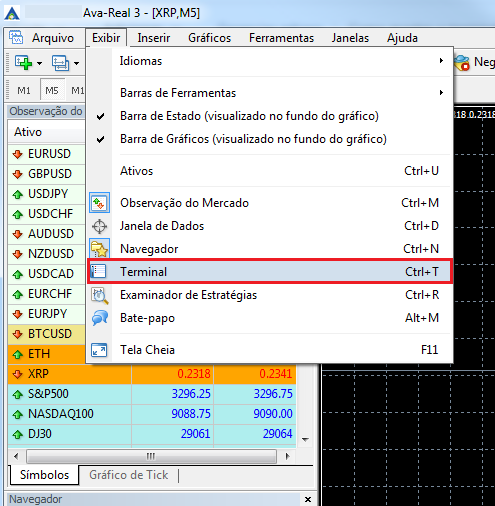Click the Market Watch horizontal scrollbar thumb
This screenshot has width=495, height=506.
(151, 456)
